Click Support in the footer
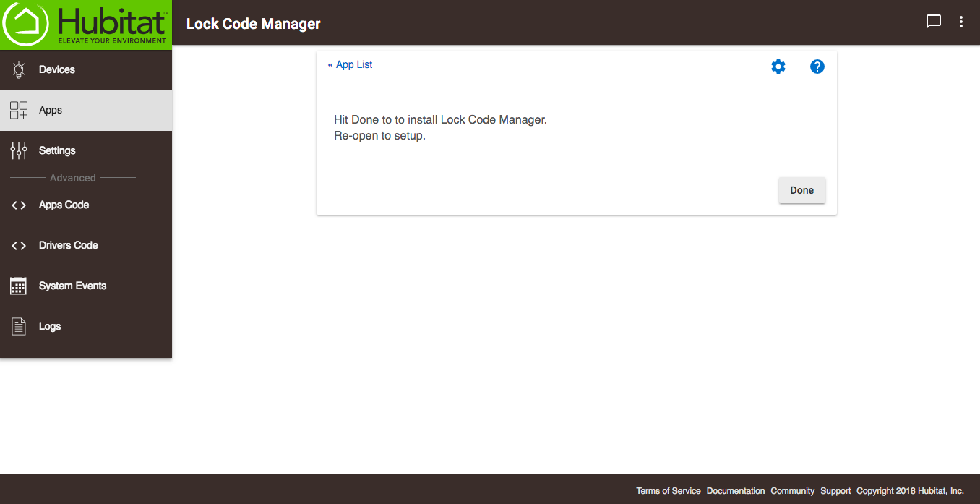 click(x=835, y=491)
